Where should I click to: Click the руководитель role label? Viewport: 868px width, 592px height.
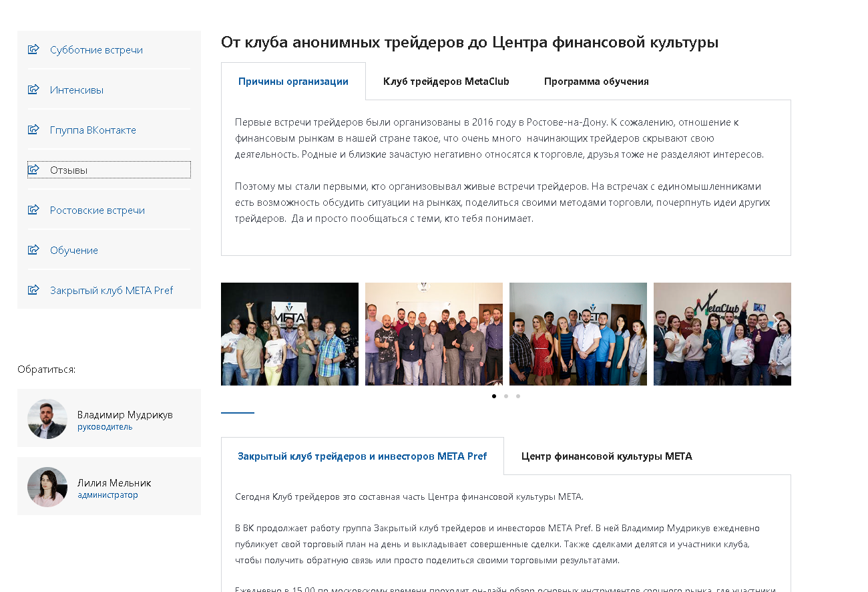click(105, 427)
